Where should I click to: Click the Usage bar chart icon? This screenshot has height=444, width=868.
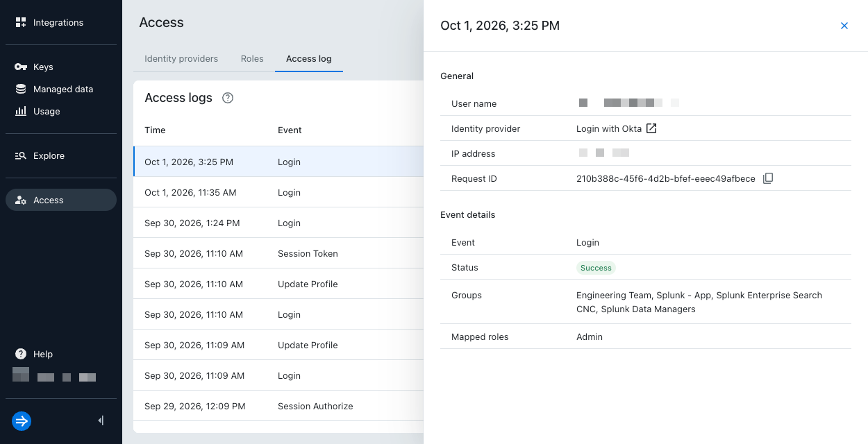coord(21,111)
